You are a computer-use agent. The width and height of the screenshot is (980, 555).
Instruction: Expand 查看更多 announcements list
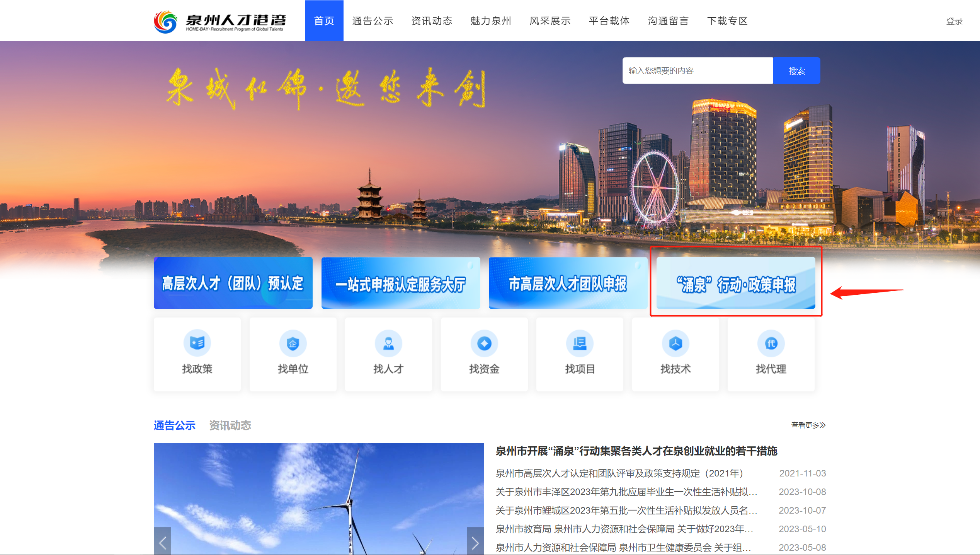coord(808,425)
